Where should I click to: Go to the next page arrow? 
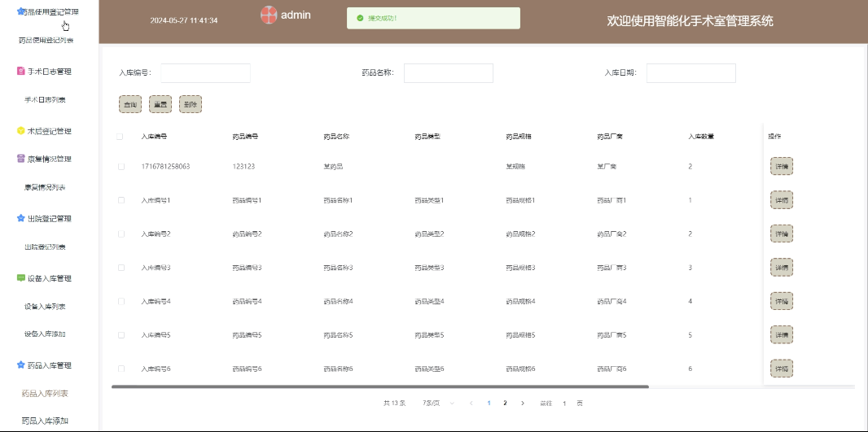pyautogui.click(x=523, y=404)
